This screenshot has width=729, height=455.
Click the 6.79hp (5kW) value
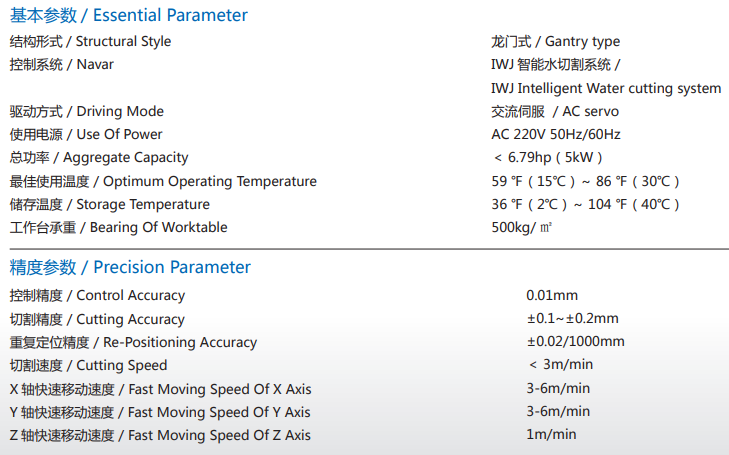click(x=548, y=158)
